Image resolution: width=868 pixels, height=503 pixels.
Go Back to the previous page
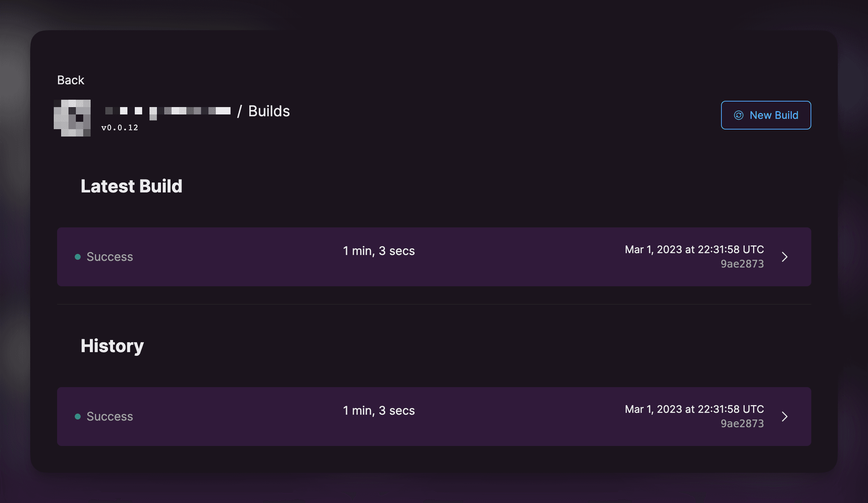(71, 80)
